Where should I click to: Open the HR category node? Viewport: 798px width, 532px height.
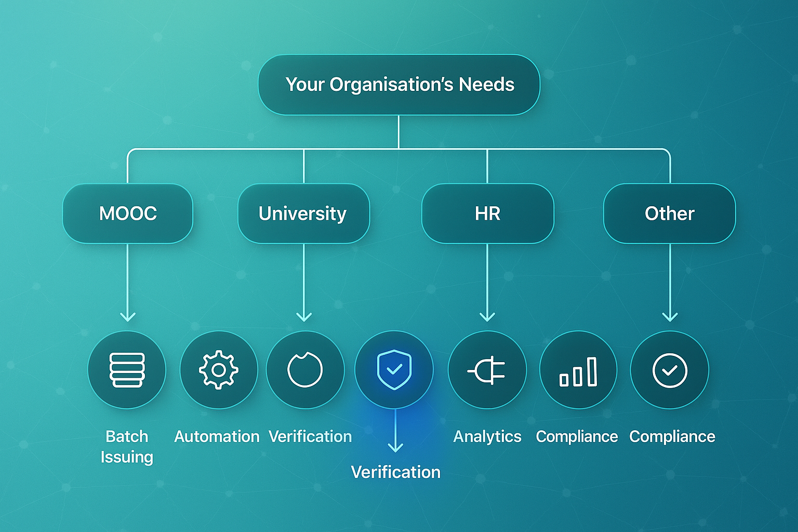pos(487,213)
